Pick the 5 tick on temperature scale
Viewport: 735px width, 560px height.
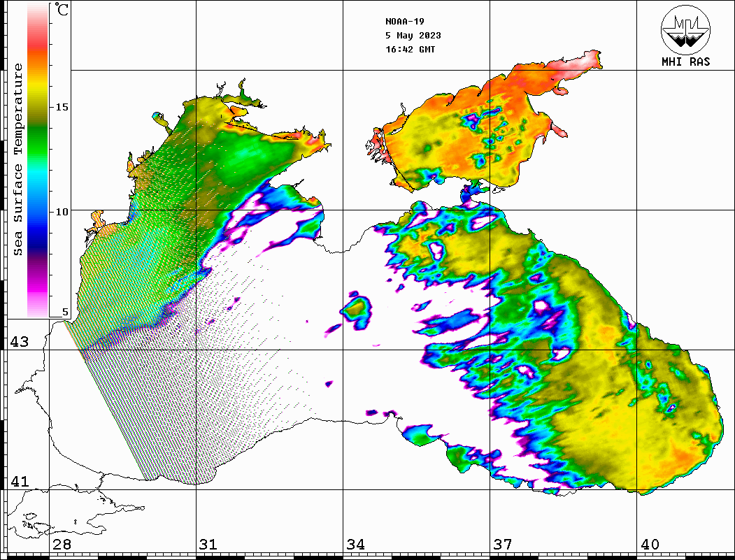tap(65, 312)
